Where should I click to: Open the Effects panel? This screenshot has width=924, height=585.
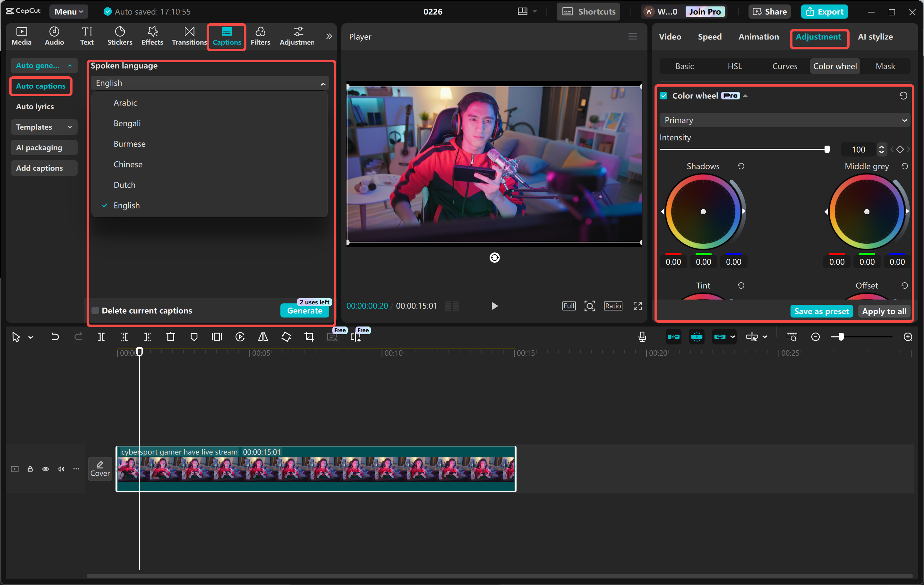point(152,36)
